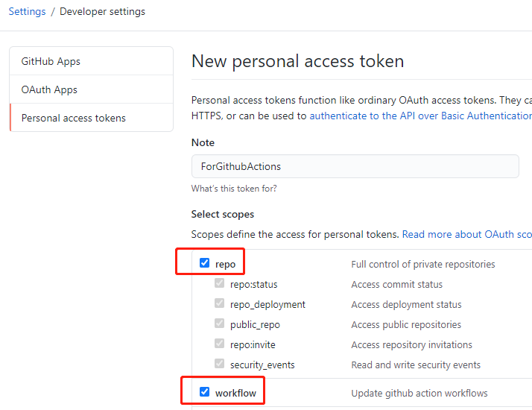Go to Settings breadcrumb link

(x=27, y=11)
